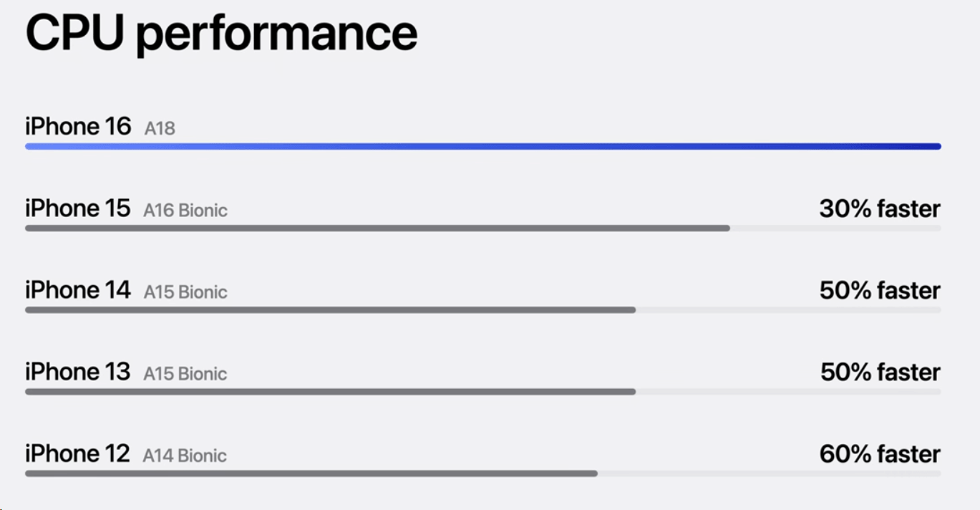The height and width of the screenshot is (510, 980).
Task: Click A15 Bionic next to iPhone 14
Action: [185, 292]
